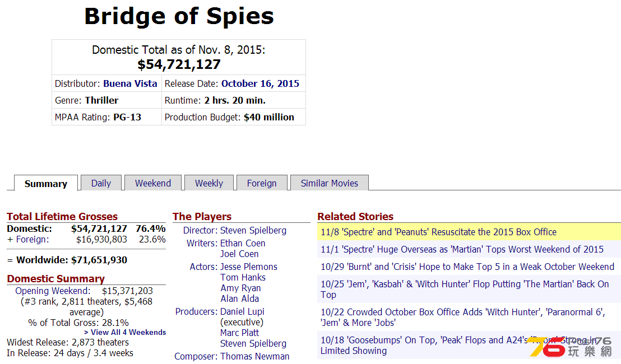Open the Weekend tab
The image size is (621, 364).
[153, 183]
